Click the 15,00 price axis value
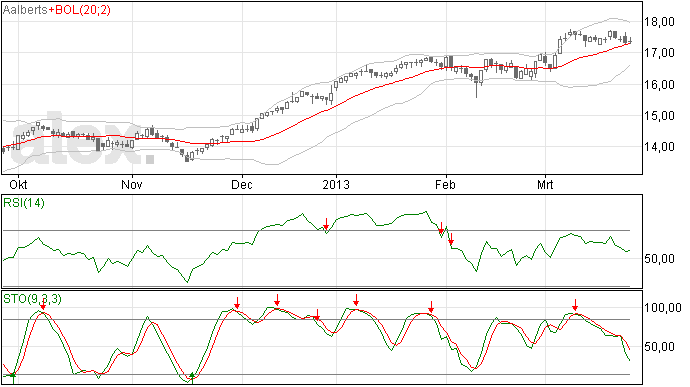This screenshot has width=690, height=387. (x=659, y=116)
